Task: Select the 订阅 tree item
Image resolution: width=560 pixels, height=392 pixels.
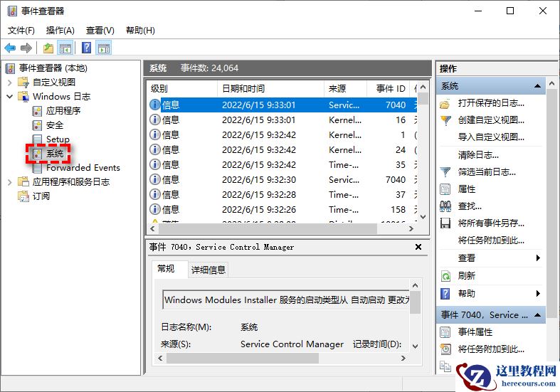Action: [41, 196]
